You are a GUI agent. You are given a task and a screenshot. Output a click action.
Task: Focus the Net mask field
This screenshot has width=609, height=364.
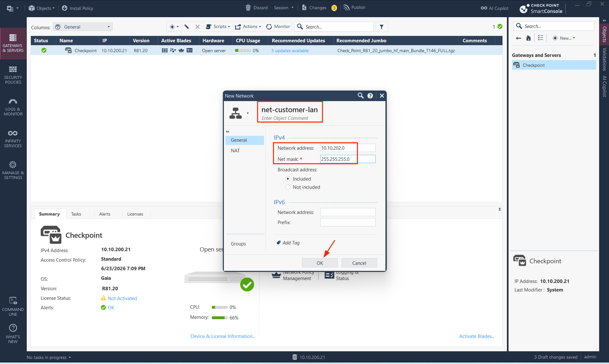click(x=348, y=159)
